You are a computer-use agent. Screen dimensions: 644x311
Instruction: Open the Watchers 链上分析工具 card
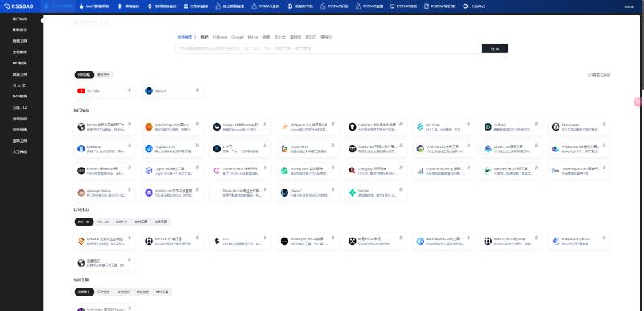click(511, 171)
